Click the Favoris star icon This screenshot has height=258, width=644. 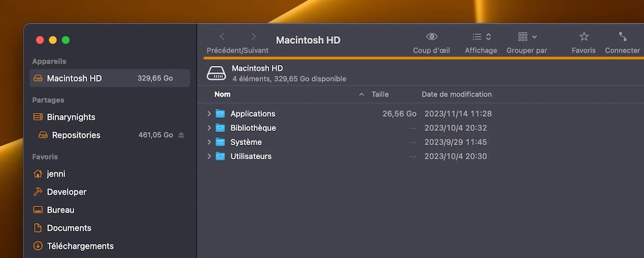click(x=583, y=37)
